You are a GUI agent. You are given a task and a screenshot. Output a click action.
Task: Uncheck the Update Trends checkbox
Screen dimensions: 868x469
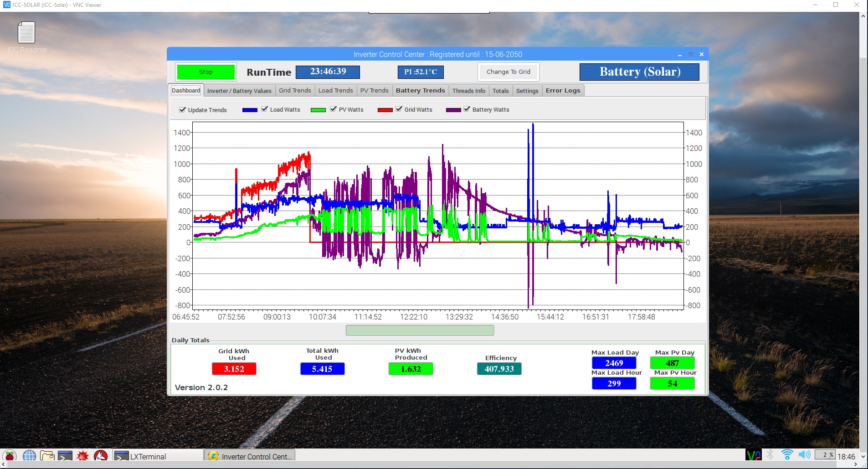point(183,110)
